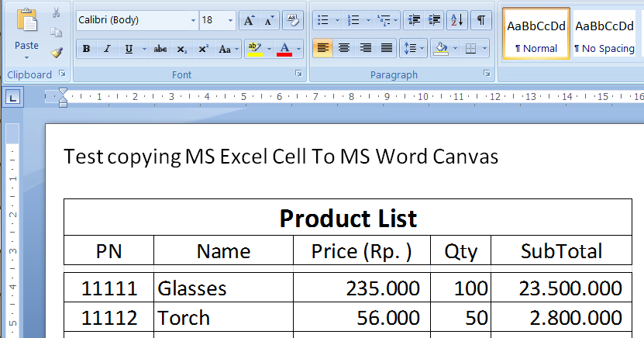The image size is (644, 338).
Task: Toggle Subscript formatting
Action: pyautogui.click(x=182, y=49)
